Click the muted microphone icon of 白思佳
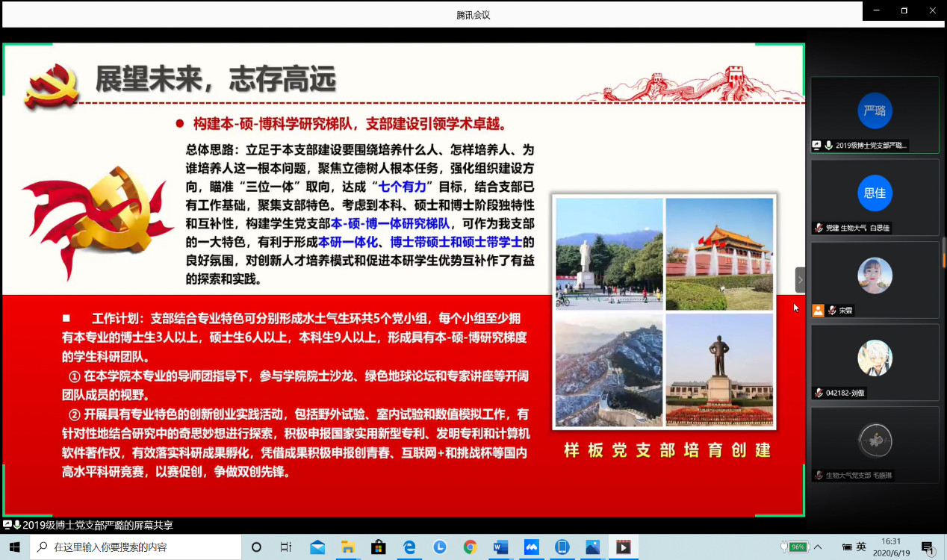 (819, 228)
